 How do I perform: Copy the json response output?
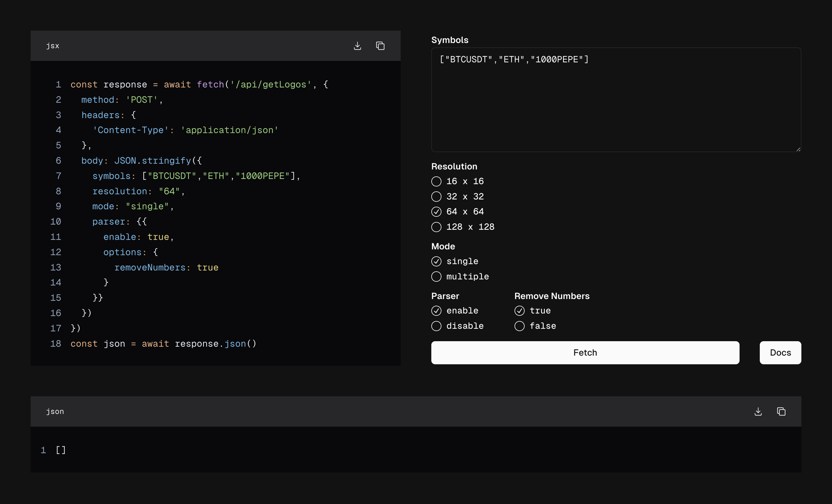pos(781,411)
